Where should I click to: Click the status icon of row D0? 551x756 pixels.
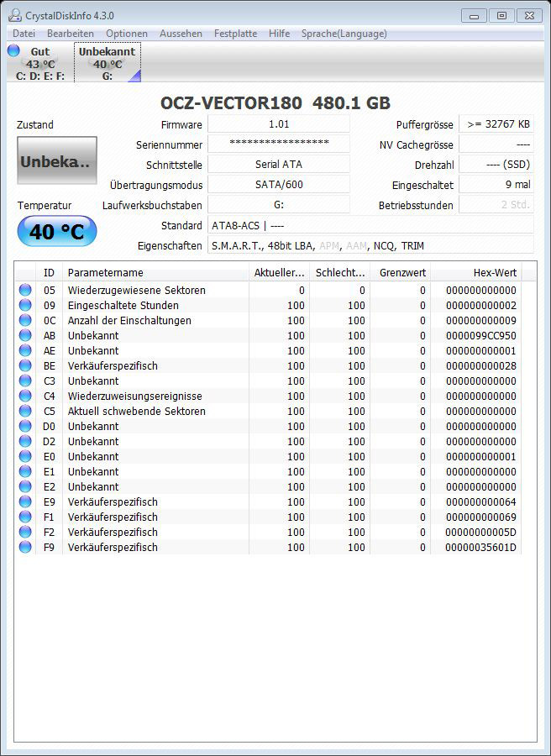coord(25,426)
